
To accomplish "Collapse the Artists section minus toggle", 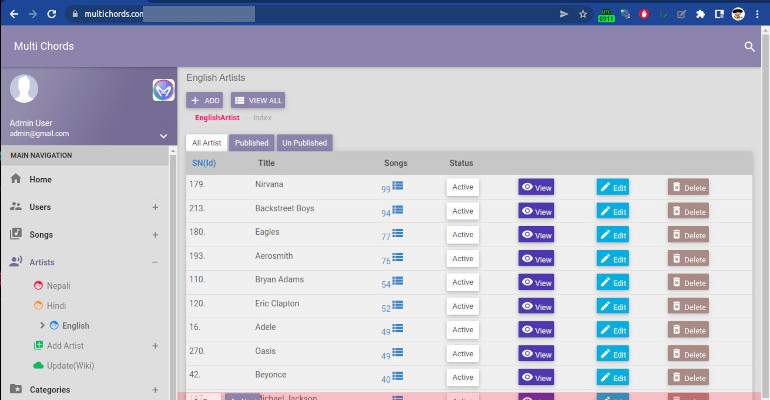I will (155, 262).
